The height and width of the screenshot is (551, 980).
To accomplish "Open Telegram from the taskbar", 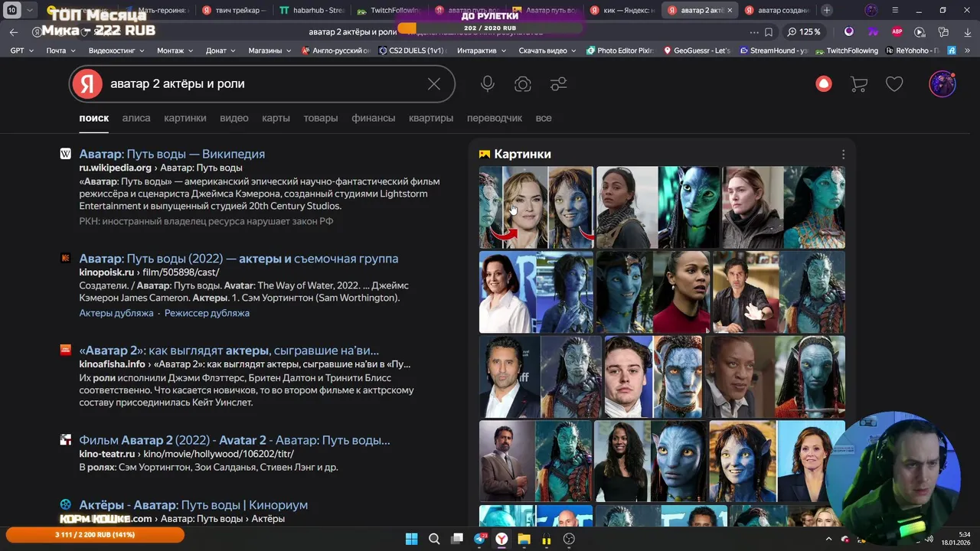I will pos(480,539).
